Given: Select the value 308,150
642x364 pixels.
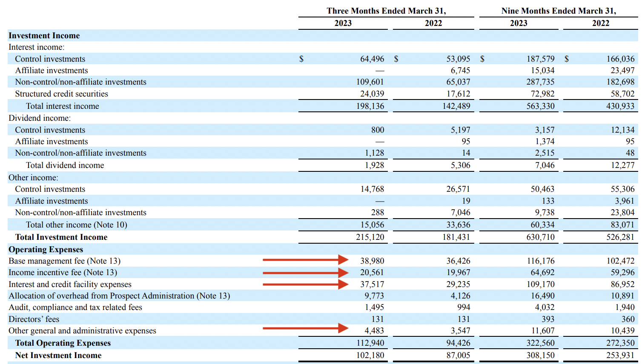Looking at the screenshot, I should click(x=541, y=355).
